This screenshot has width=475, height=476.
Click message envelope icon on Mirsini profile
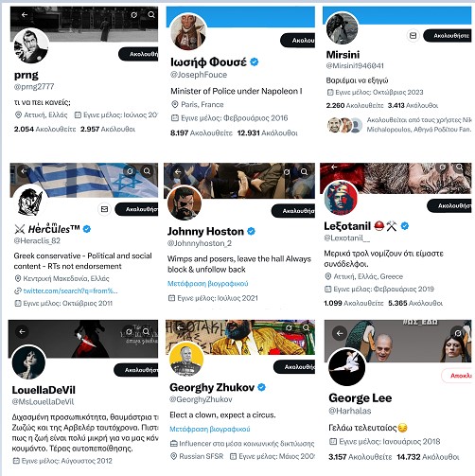pyautogui.click(x=413, y=36)
